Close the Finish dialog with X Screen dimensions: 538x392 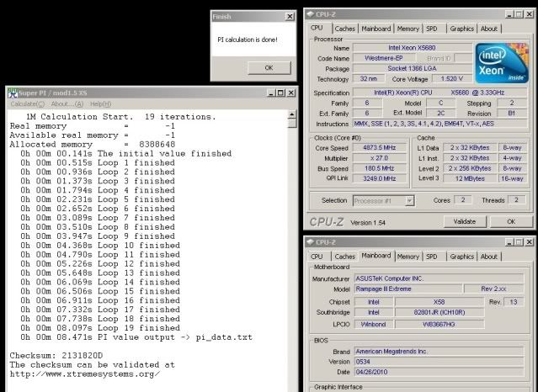[x=290, y=17]
